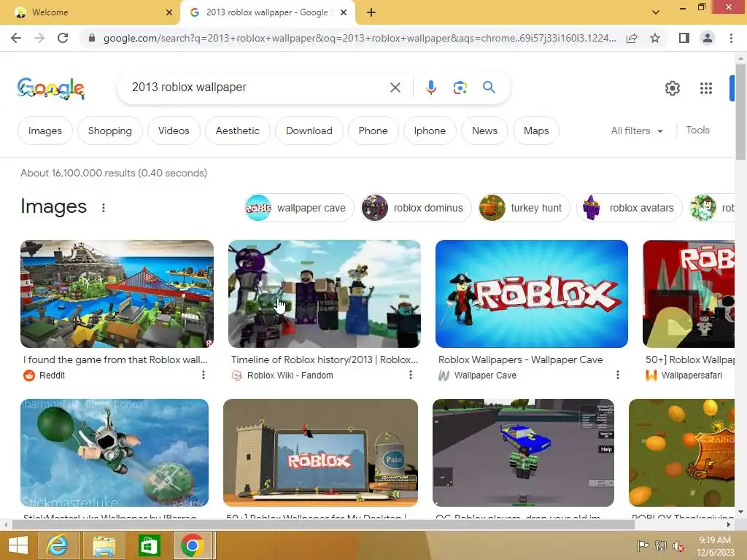Clear the search box with the X

[395, 87]
